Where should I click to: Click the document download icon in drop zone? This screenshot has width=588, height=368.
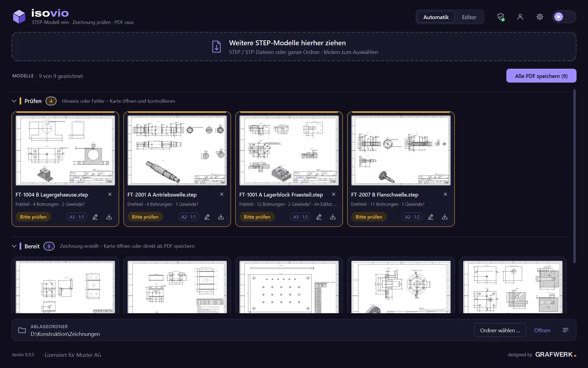click(x=216, y=47)
